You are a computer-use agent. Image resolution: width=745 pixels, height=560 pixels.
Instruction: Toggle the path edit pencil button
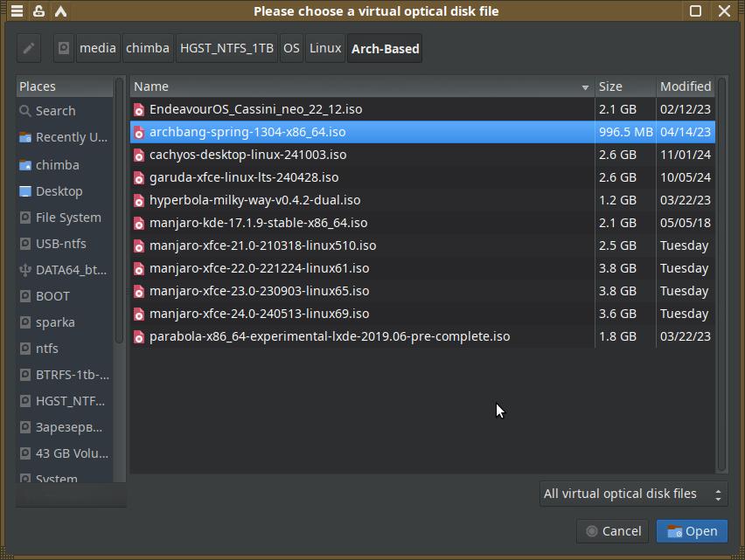point(29,48)
